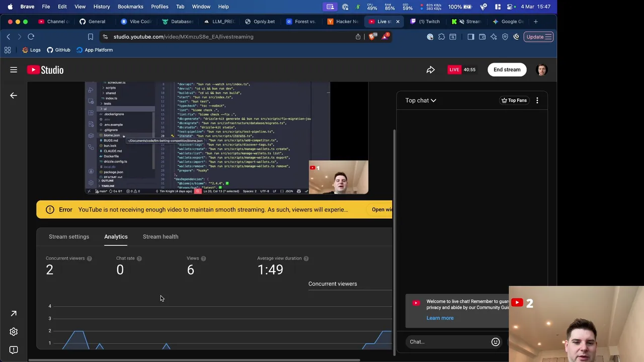Open the History menu in menu bar
Viewport: 644px width, 362px height.
click(x=102, y=7)
